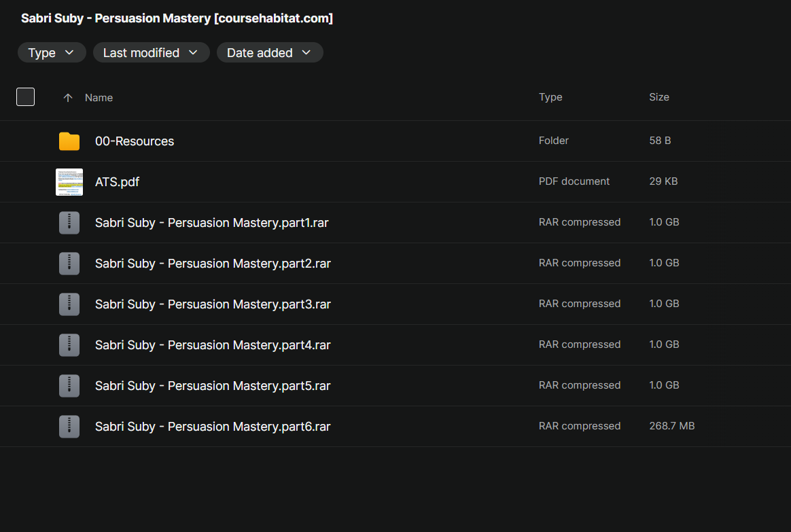Click the Type column header
This screenshot has width=791, height=532.
550,97
